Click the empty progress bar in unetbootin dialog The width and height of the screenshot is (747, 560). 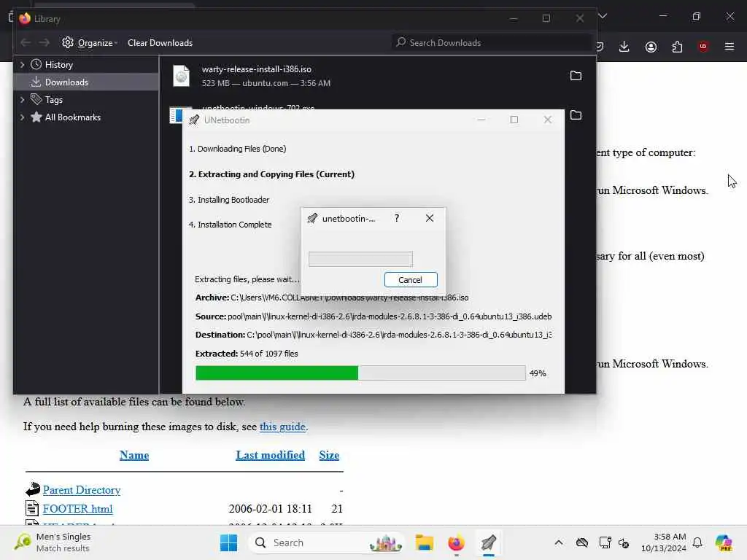tap(360, 259)
